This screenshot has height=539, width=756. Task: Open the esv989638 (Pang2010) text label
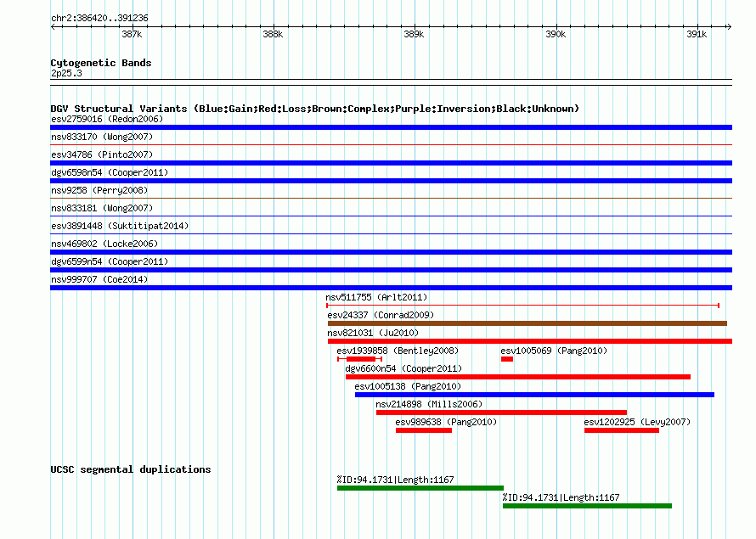pyautogui.click(x=446, y=422)
